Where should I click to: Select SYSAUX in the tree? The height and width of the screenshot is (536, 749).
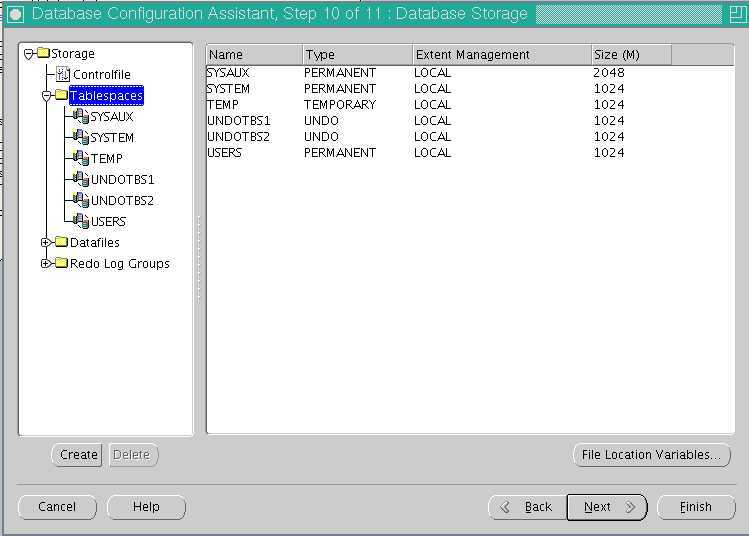point(112,117)
